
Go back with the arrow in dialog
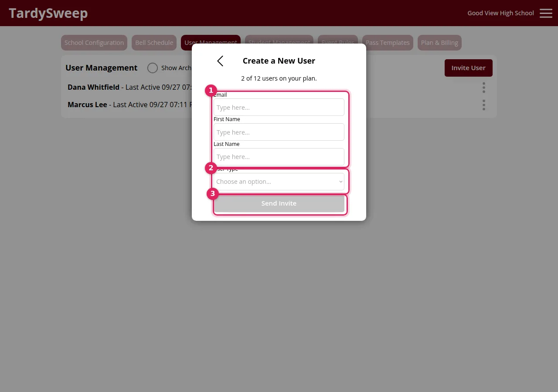coord(220,61)
